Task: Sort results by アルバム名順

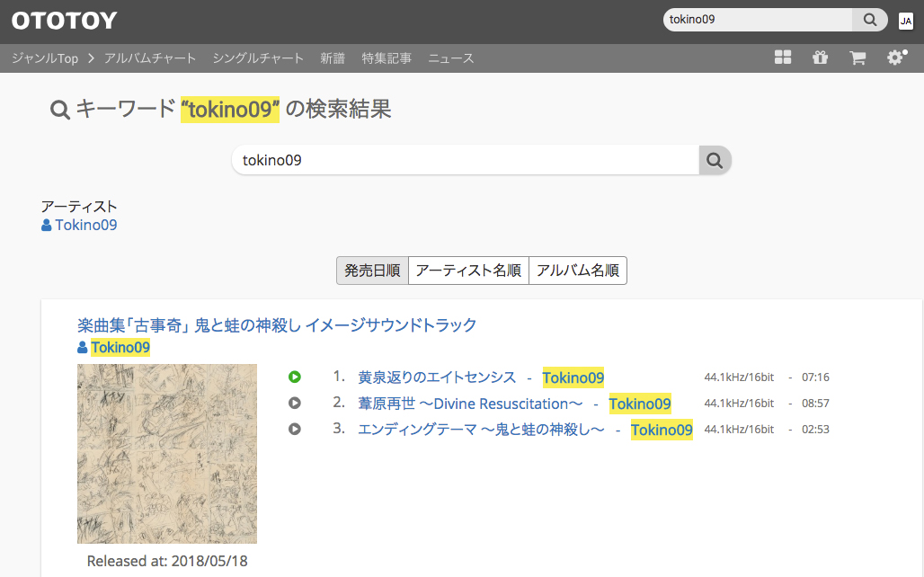Action: [x=577, y=271]
